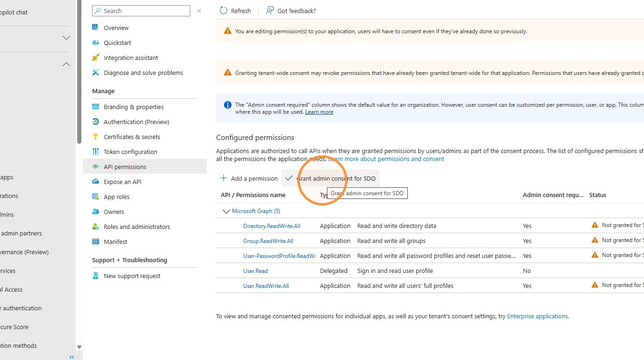Follow the Enterprise applications link

[537, 316]
